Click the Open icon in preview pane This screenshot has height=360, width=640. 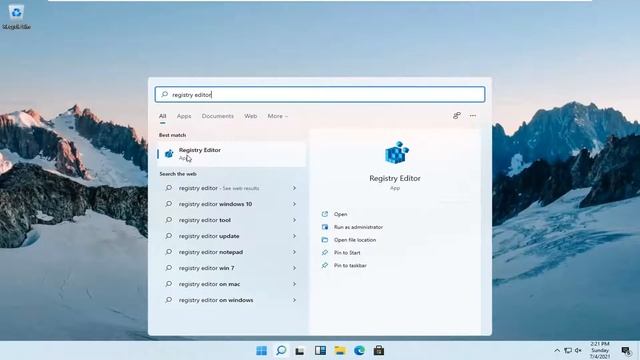coord(325,214)
